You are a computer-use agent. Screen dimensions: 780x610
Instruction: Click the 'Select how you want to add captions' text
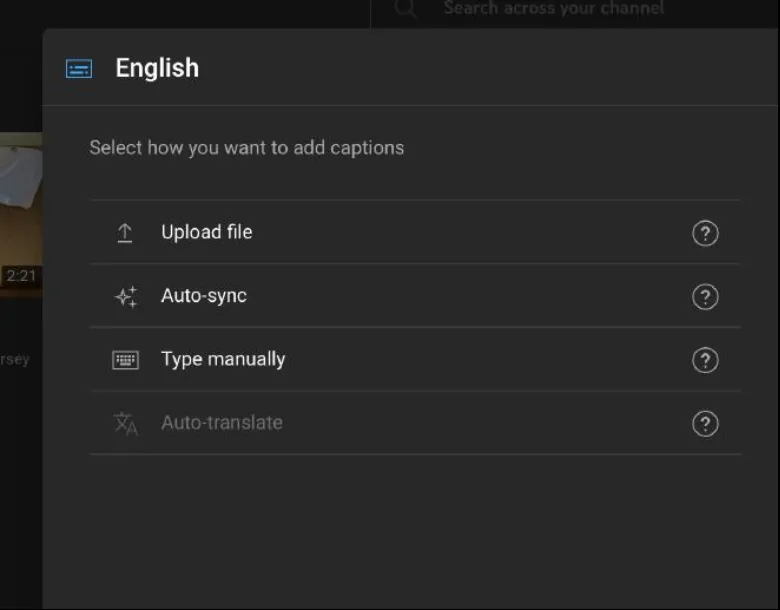click(247, 148)
